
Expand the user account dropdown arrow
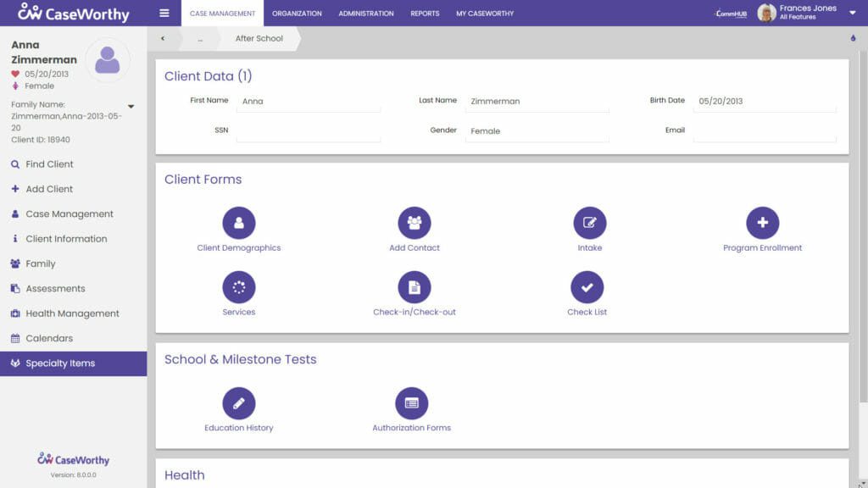pos(853,13)
